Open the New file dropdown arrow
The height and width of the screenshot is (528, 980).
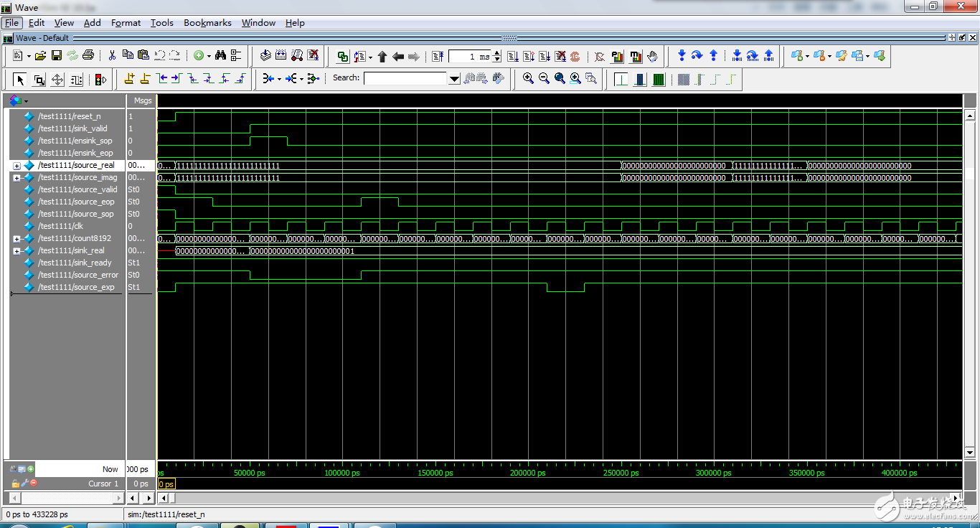[29, 57]
